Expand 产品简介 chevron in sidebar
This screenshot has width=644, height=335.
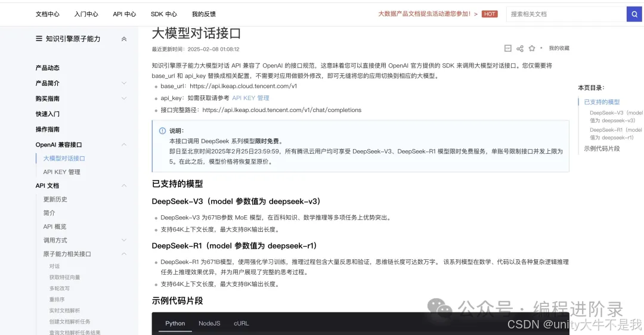[124, 83]
